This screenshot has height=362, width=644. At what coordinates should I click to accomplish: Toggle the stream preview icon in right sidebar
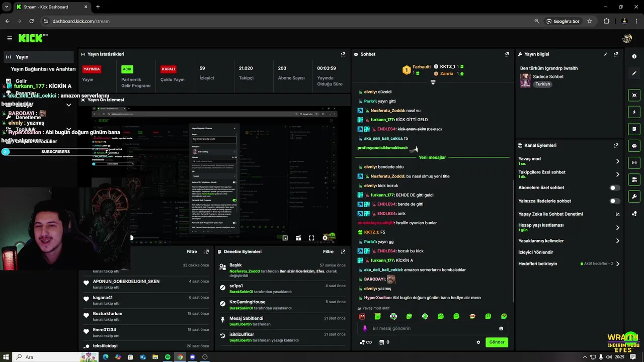point(634,95)
